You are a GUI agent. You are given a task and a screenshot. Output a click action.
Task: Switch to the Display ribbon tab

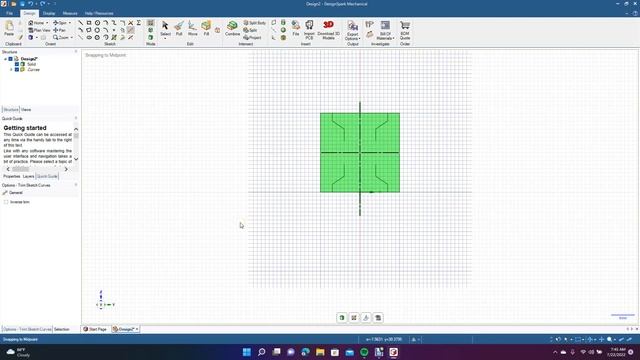coord(49,13)
